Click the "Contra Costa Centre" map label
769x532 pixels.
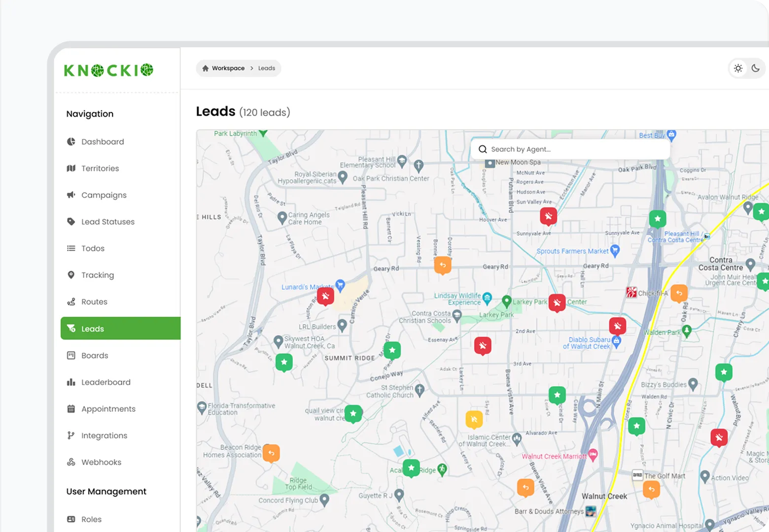point(721,264)
